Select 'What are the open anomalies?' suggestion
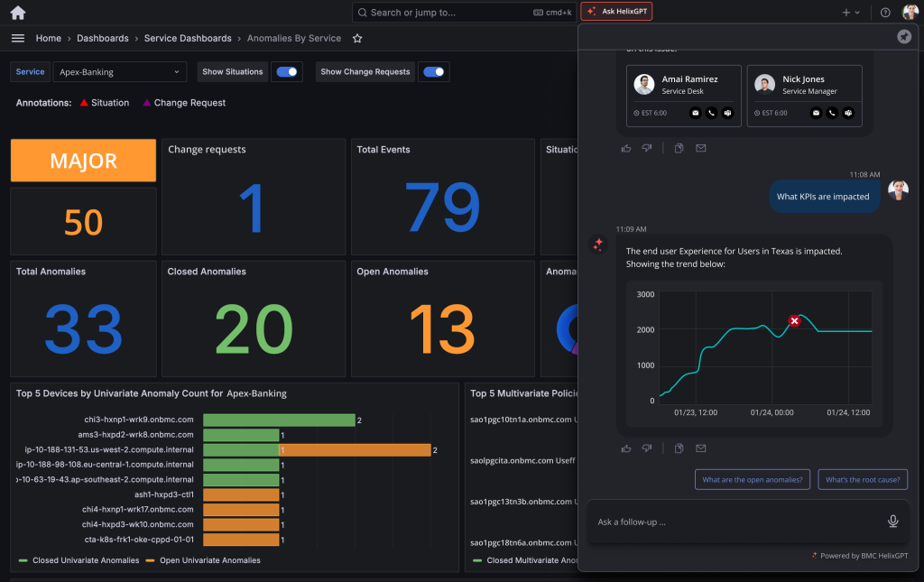 (x=752, y=479)
